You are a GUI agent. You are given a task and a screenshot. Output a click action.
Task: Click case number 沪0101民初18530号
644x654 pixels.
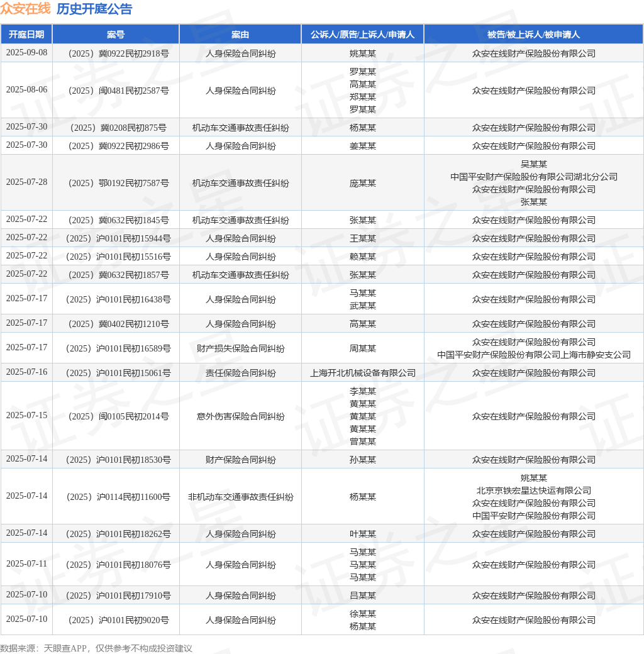119,460
